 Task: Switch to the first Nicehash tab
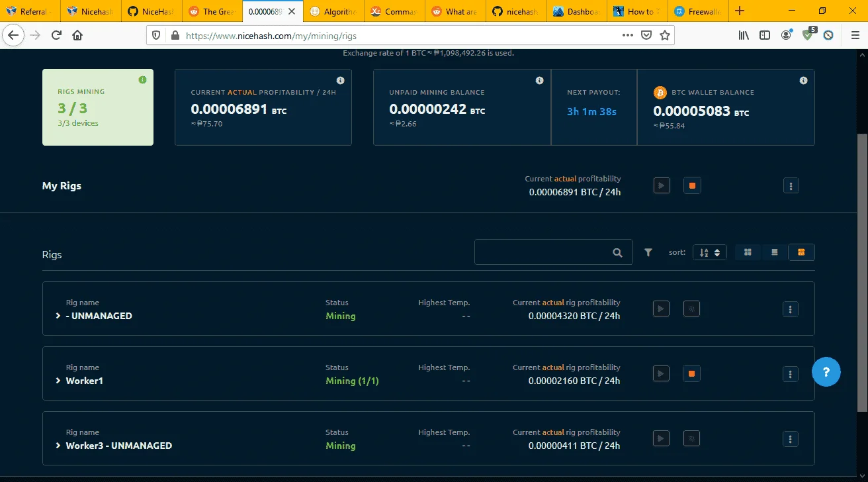tap(91, 11)
